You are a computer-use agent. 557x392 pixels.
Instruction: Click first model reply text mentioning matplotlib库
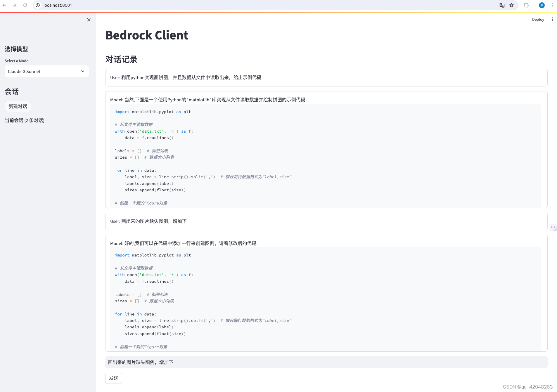pyautogui.click(x=208, y=100)
